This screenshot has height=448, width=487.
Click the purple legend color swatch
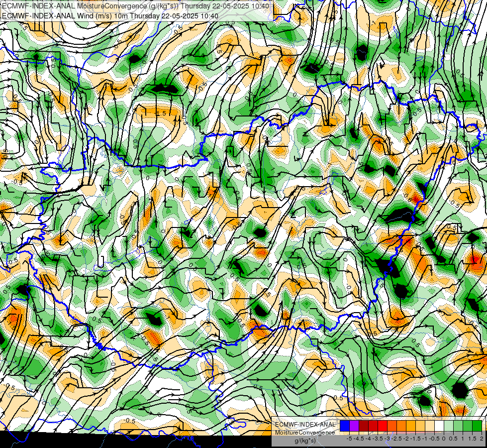pos(354,426)
